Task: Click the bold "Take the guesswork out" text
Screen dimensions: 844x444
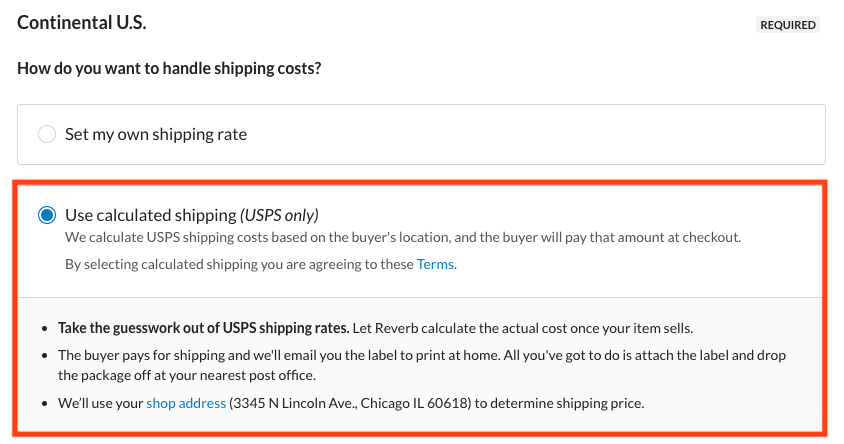Action: 200,328
